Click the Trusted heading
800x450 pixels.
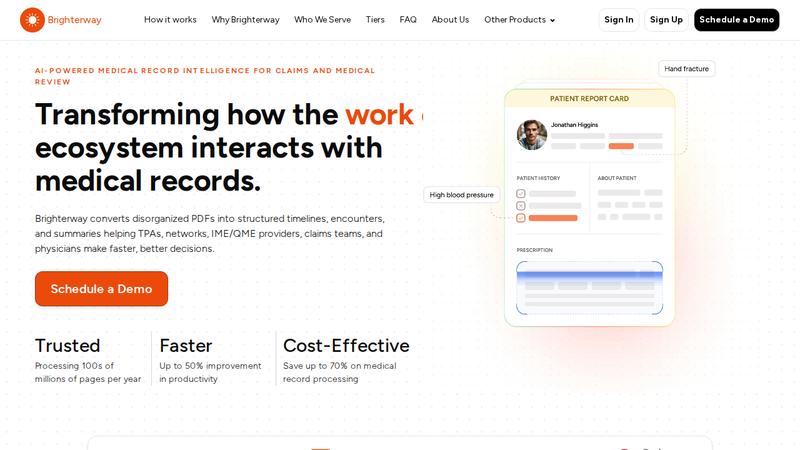point(67,345)
